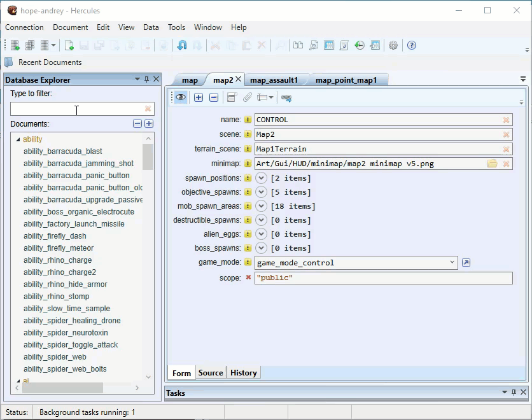Open the database icon dropdown arrow
Image resolution: width=532 pixels, height=420 pixels.
53,45
